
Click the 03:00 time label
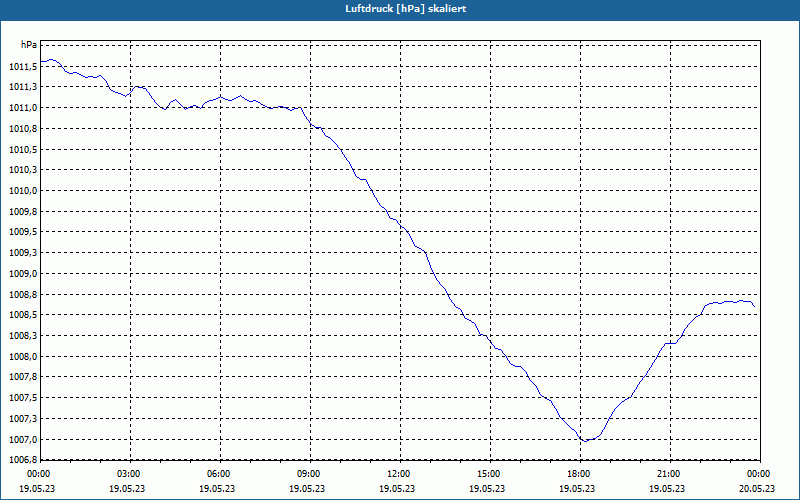[128, 474]
